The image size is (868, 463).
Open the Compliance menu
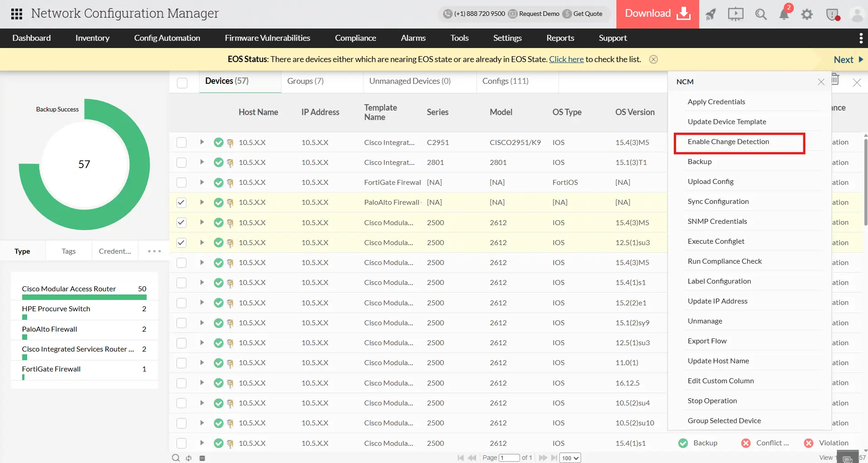(355, 38)
